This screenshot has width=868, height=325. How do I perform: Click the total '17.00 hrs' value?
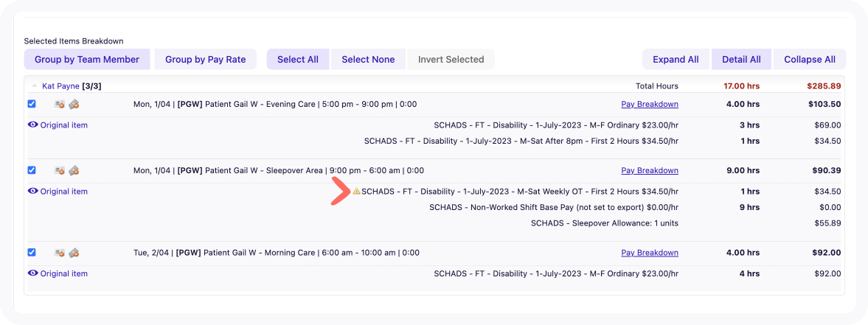742,86
